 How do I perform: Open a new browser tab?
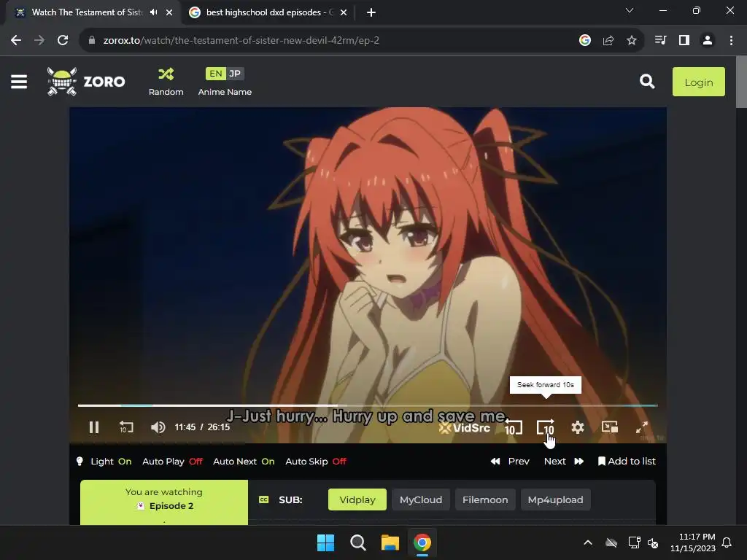click(371, 12)
